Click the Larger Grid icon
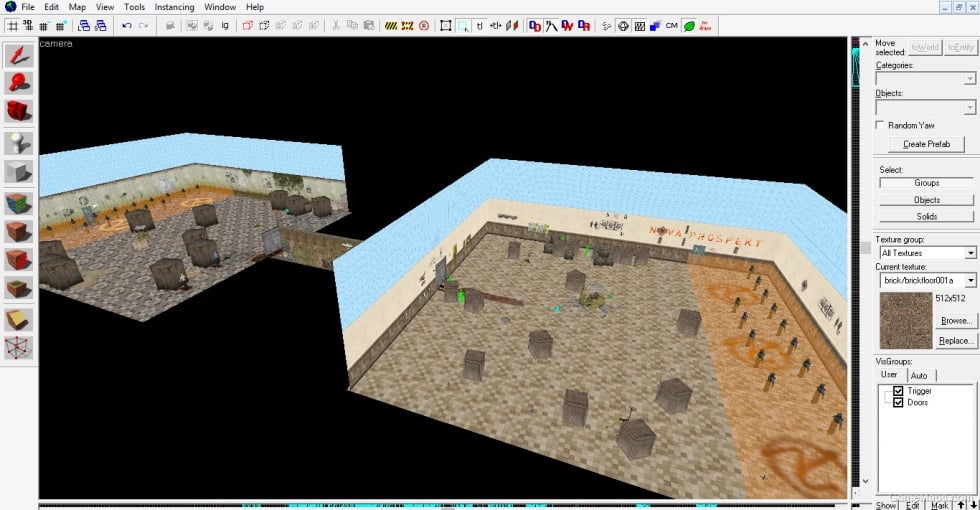The height and width of the screenshot is (510, 980). (x=61, y=26)
